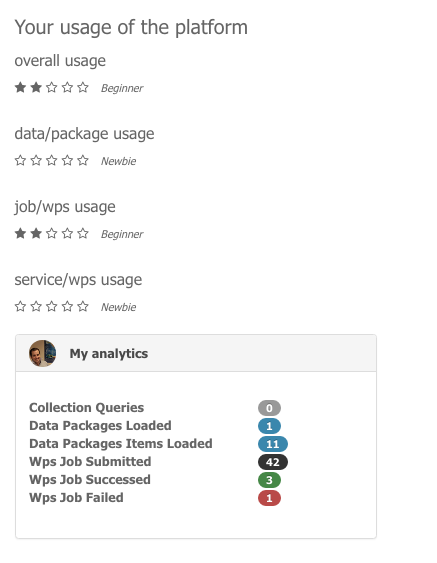Click the gray Collection Queries badge showing 0
Viewport: 437px width, 563px height.
click(x=269, y=408)
